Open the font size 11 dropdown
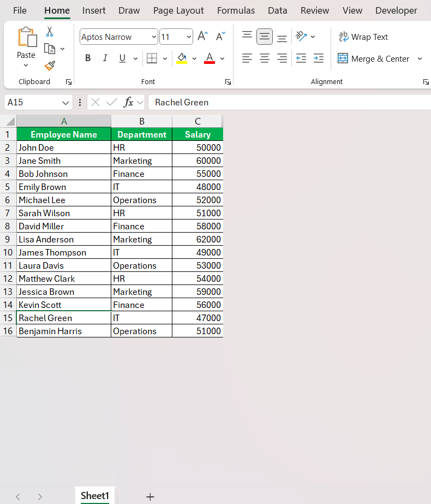Image resolution: width=431 pixels, height=504 pixels. (x=189, y=37)
